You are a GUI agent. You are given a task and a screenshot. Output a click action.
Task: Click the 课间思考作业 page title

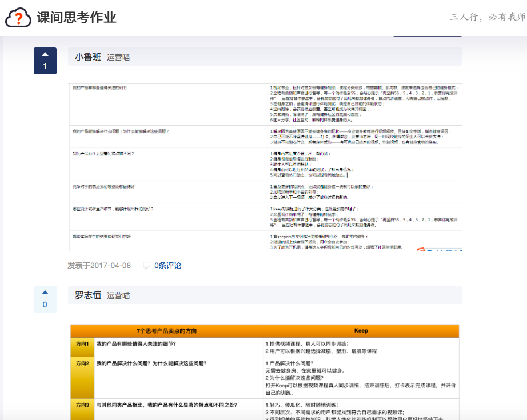click(x=77, y=18)
